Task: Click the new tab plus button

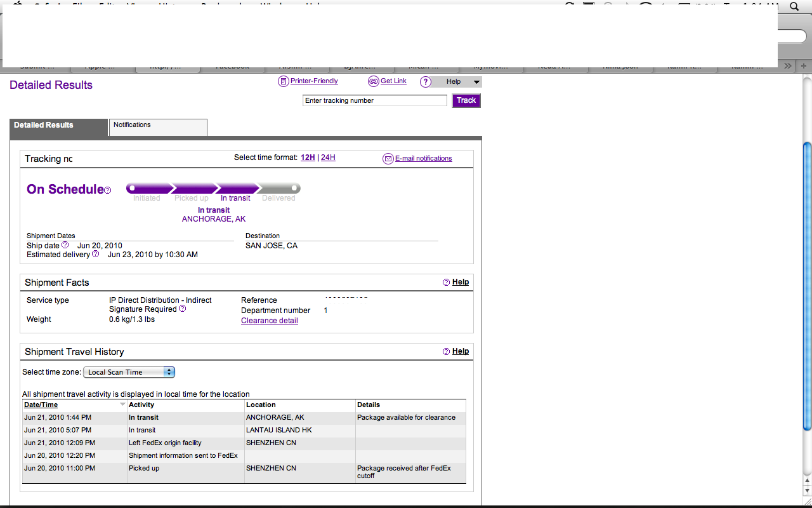Action: (804, 66)
